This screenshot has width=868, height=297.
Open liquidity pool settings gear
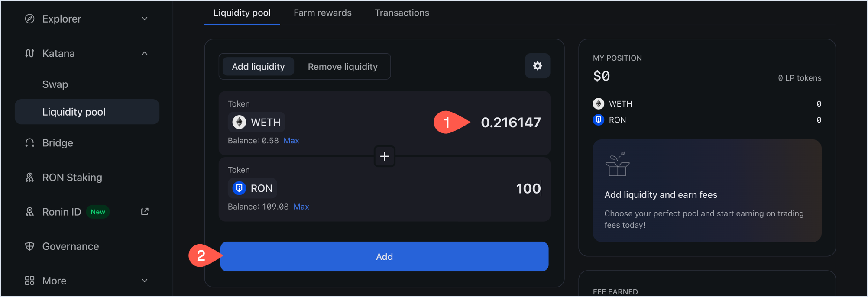coord(538,66)
